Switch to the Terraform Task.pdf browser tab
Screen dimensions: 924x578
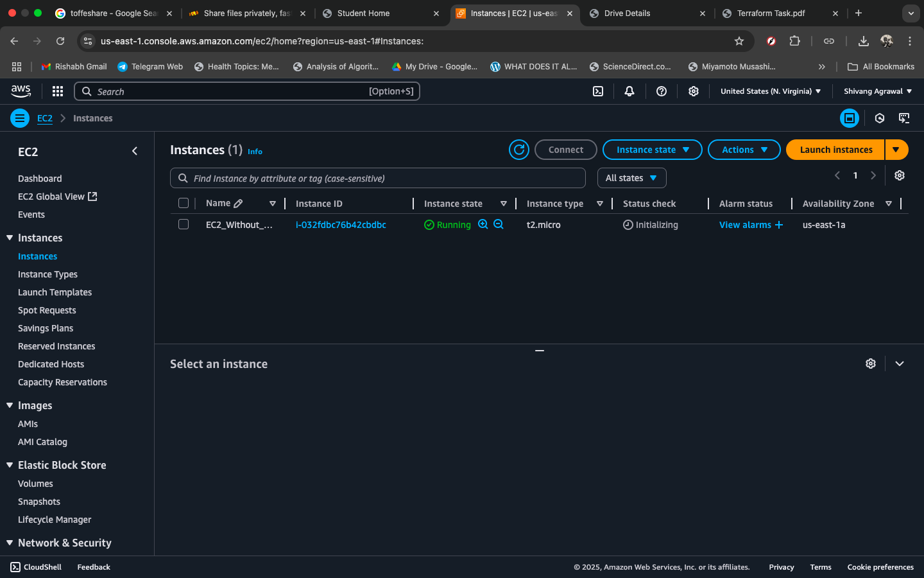(x=771, y=13)
